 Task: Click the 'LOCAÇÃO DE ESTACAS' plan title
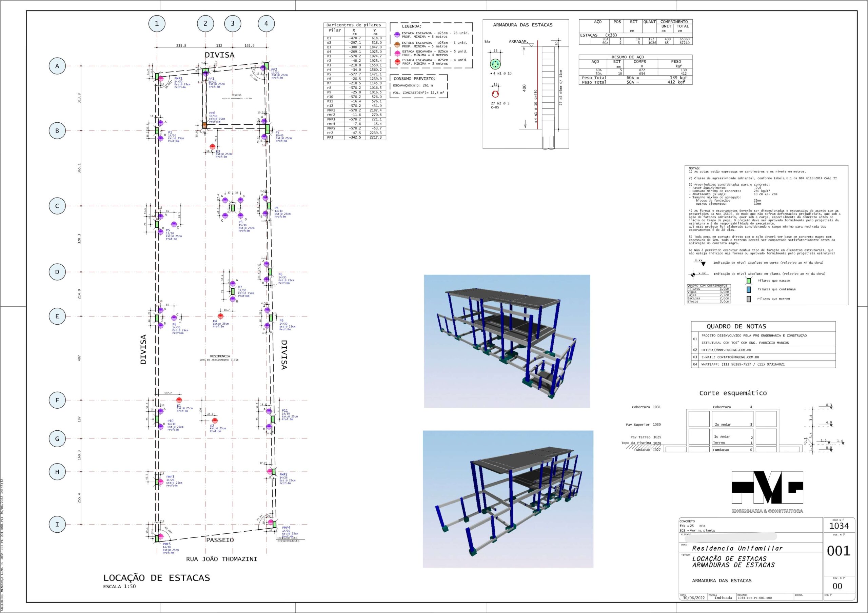157,577
